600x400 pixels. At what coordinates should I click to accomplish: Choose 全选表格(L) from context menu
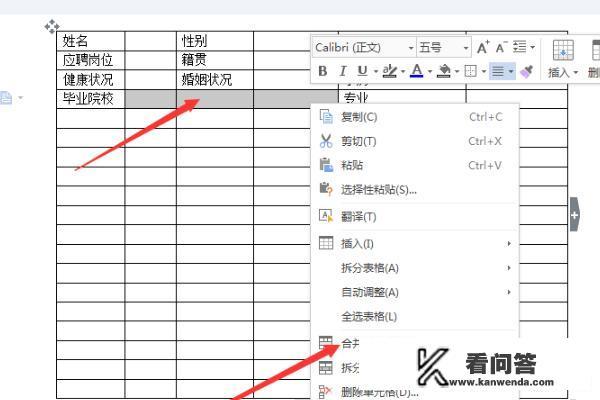415,317
